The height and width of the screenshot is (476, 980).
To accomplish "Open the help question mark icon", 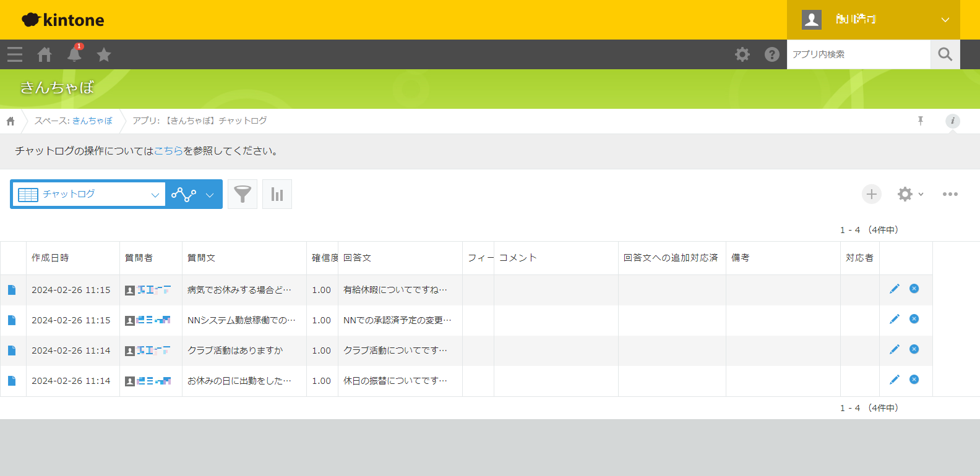I will click(x=772, y=54).
